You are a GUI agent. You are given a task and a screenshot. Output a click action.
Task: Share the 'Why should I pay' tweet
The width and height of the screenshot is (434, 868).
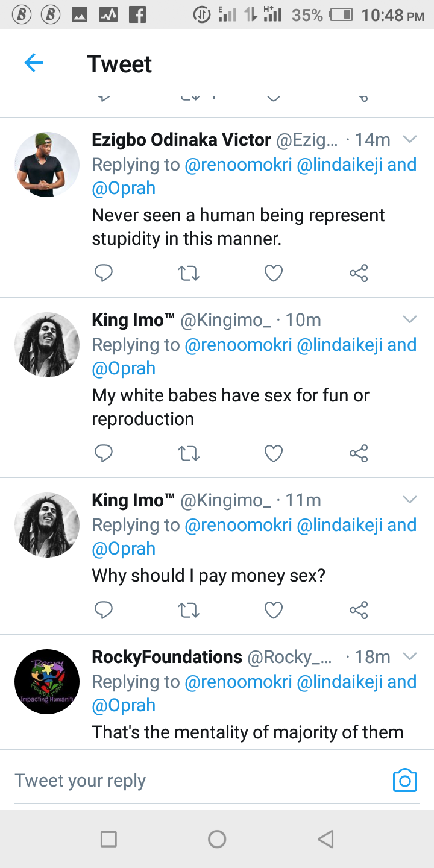click(359, 610)
